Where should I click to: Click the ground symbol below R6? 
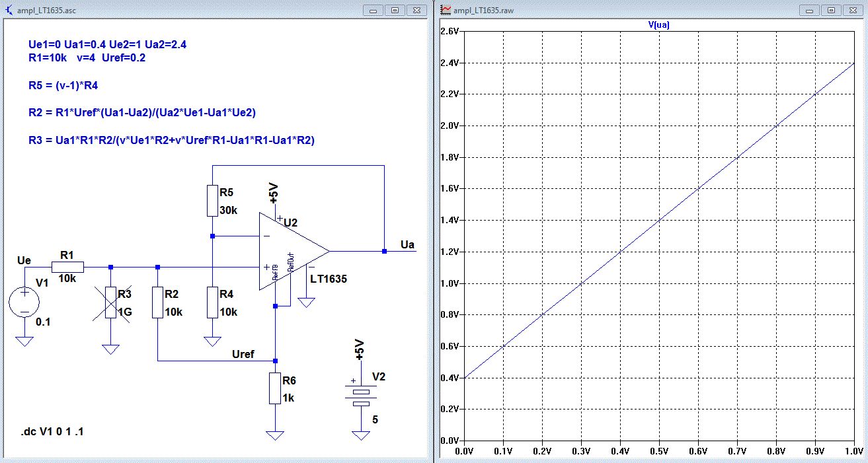click(x=275, y=435)
